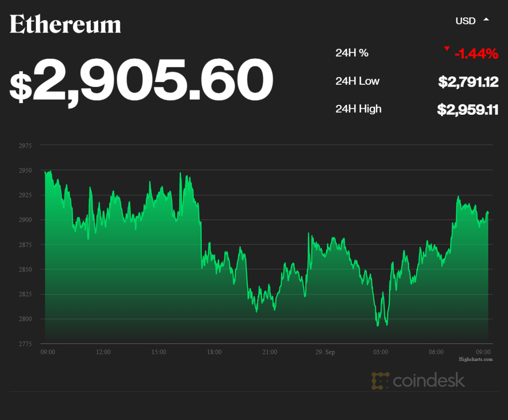Open the USD currency dropdown
This screenshot has height=420, width=508.
(x=465, y=21)
